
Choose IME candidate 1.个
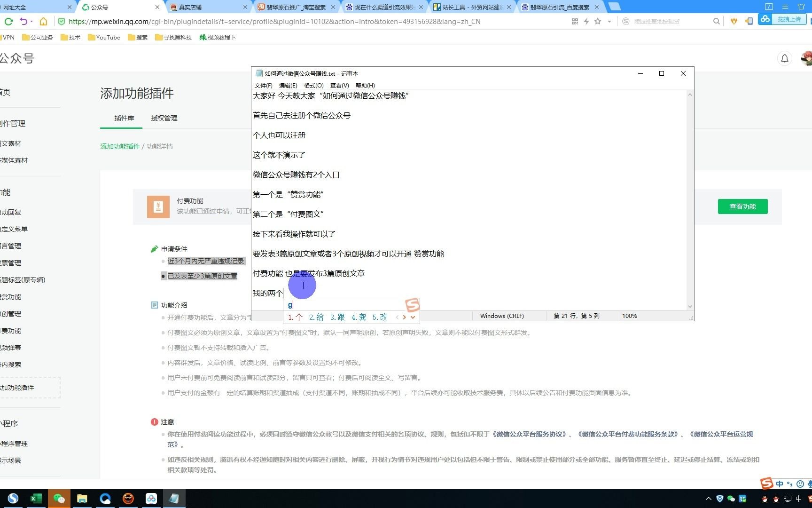click(x=295, y=317)
